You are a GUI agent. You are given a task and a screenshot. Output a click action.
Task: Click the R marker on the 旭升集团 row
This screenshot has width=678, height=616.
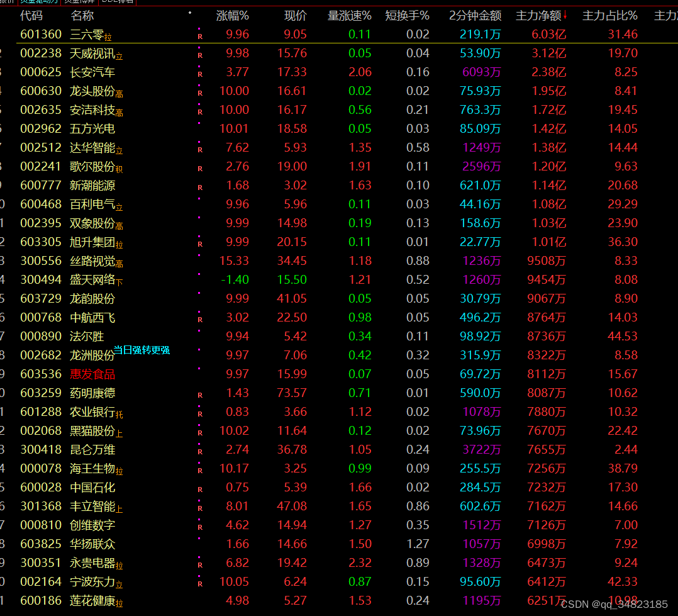[x=200, y=244]
